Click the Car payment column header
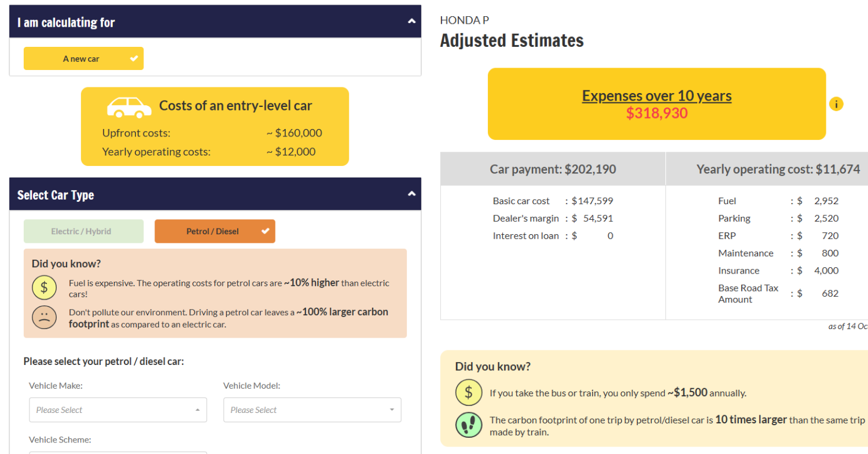This screenshot has height=454, width=868. [x=553, y=169]
